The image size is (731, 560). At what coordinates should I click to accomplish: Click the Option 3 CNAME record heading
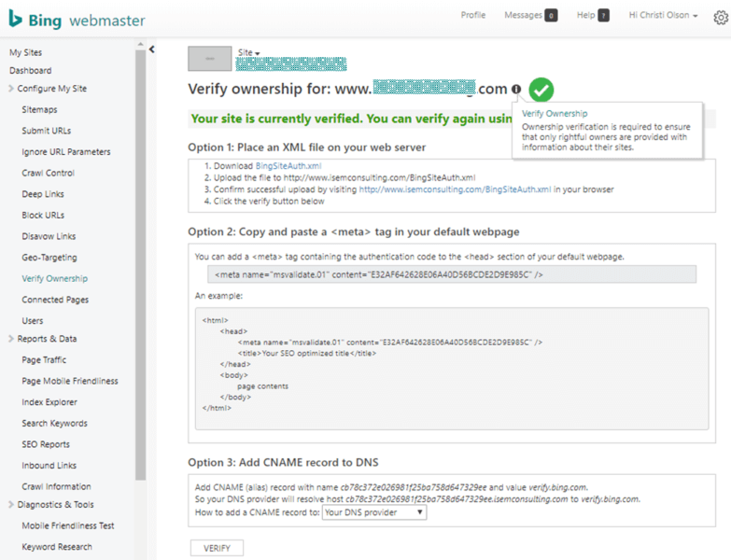pos(283,462)
